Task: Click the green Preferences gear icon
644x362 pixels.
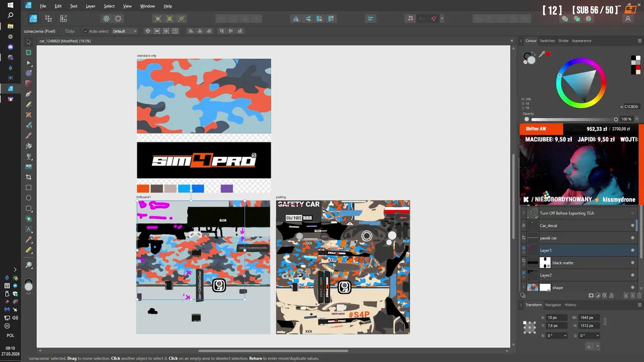Action: pos(106,19)
